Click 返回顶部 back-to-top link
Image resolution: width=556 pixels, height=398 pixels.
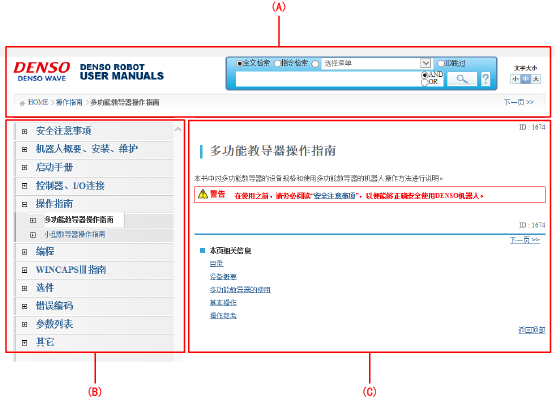(532, 330)
